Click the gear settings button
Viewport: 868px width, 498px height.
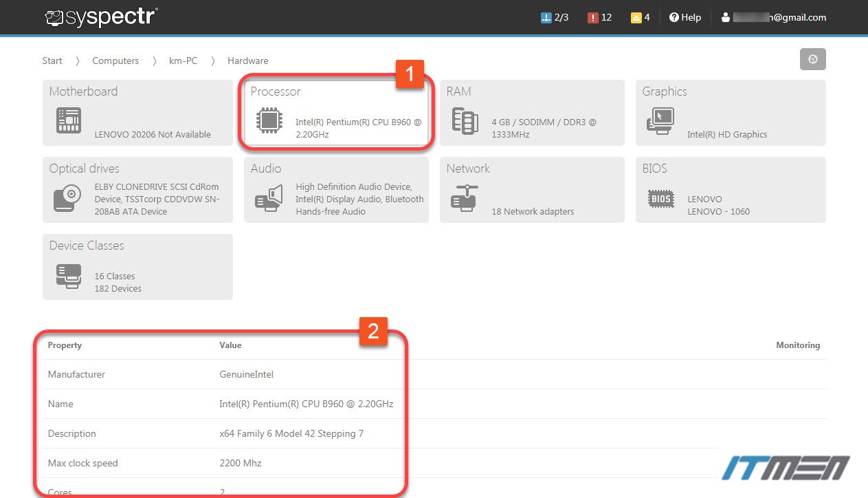pos(813,59)
